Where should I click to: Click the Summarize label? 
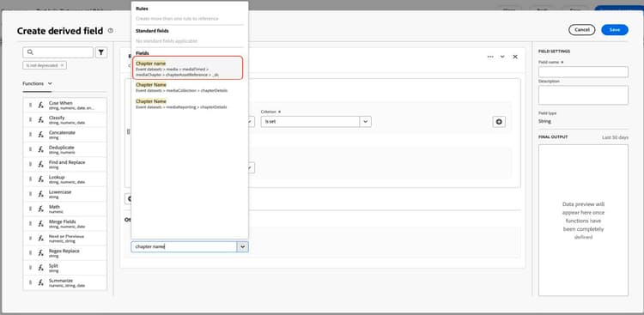coord(60,280)
